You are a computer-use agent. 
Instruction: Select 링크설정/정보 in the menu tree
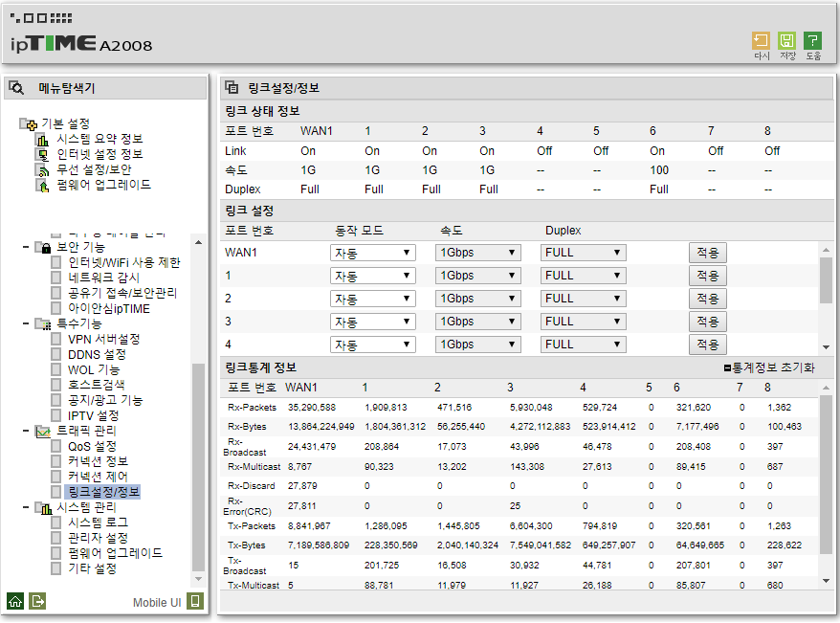point(104,492)
